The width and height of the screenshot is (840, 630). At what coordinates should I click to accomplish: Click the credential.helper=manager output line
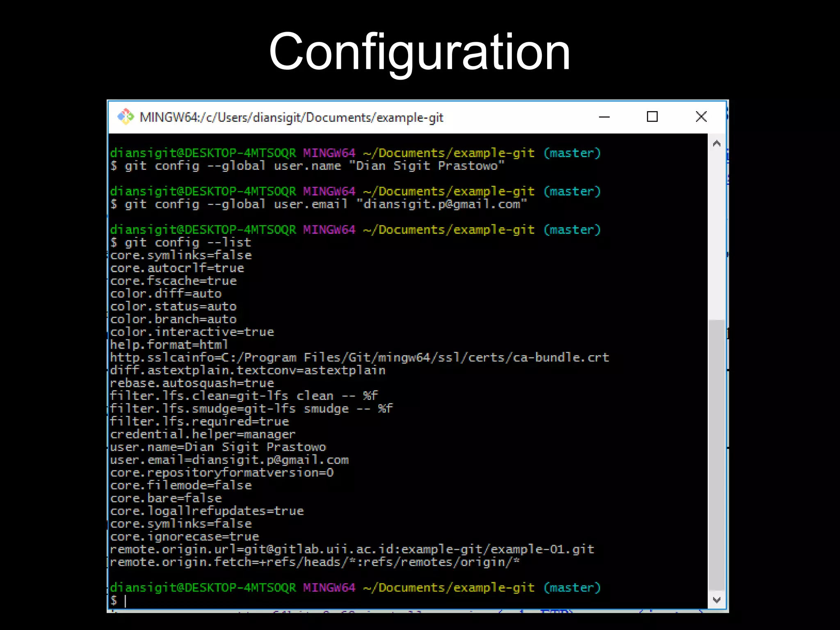pos(203,434)
